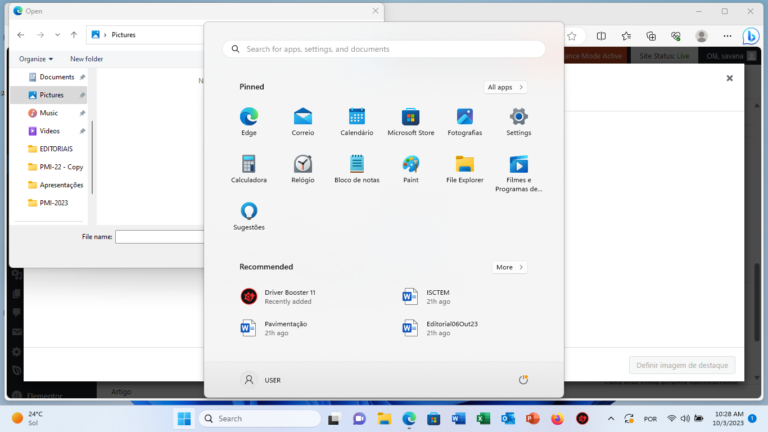Viewport: 768px width, 432px height.
Task: Open the Paint app
Action: (x=410, y=168)
